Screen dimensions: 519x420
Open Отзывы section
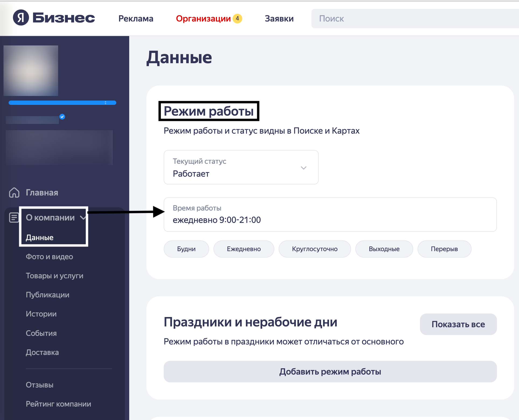tap(40, 385)
